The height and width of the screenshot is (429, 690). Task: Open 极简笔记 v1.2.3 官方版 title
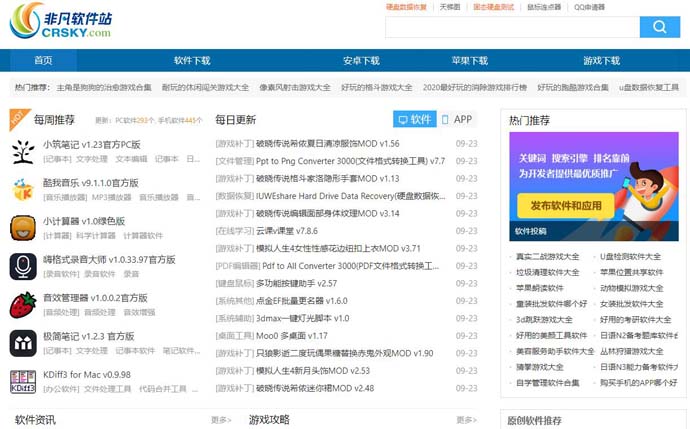pyautogui.click(x=88, y=336)
